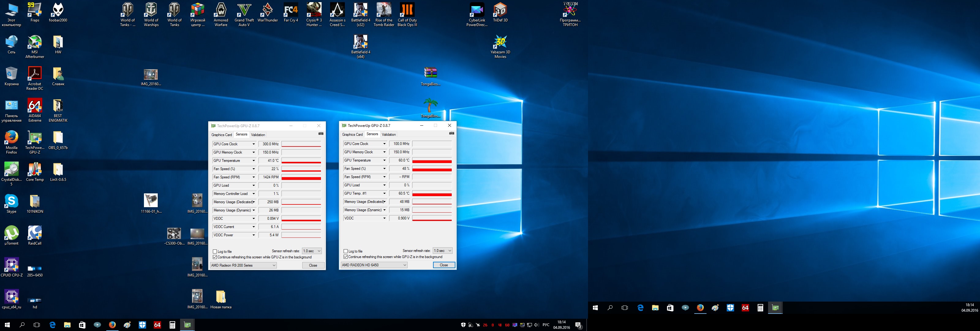Image resolution: width=980 pixels, height=331 pixels.
Task: Click GPU Temperature graph in HD 6450 window
Action: (432, 160)
